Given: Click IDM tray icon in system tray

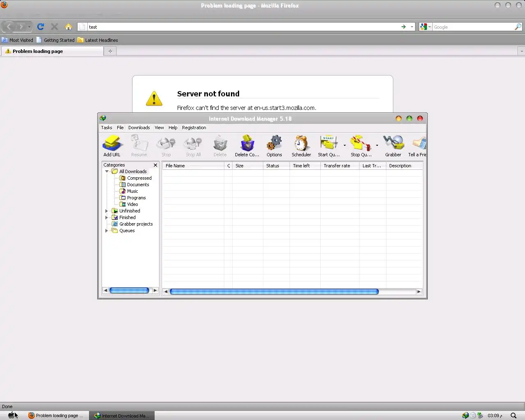Looking at the screenshot, I should (x=466, y=415).
